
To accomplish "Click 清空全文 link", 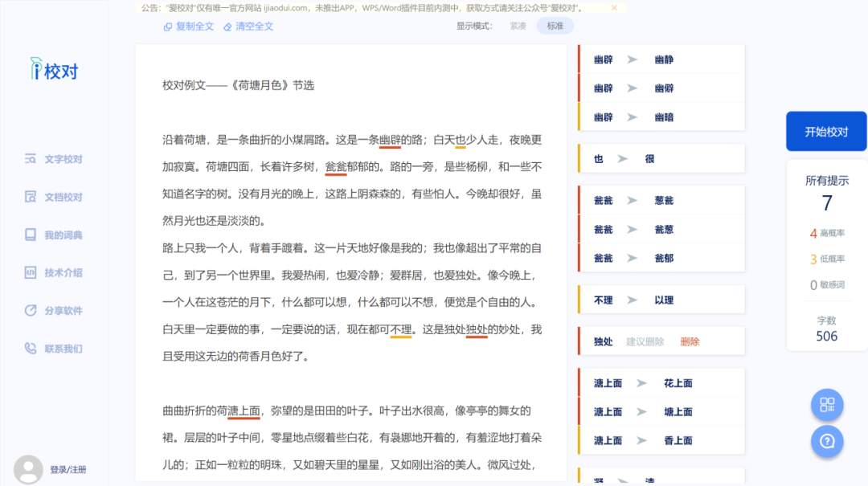I will pyautogui.click(x=254, y=27).
